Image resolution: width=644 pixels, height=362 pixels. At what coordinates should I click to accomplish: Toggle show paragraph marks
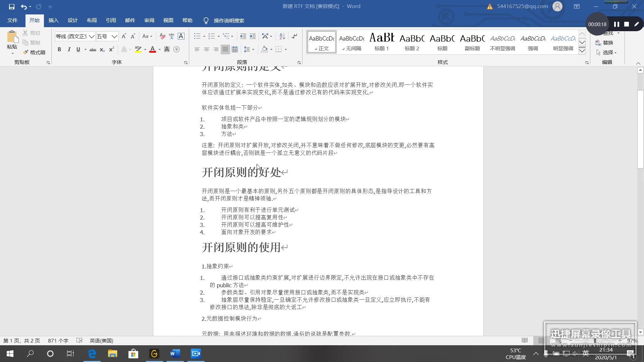point(294,36)
